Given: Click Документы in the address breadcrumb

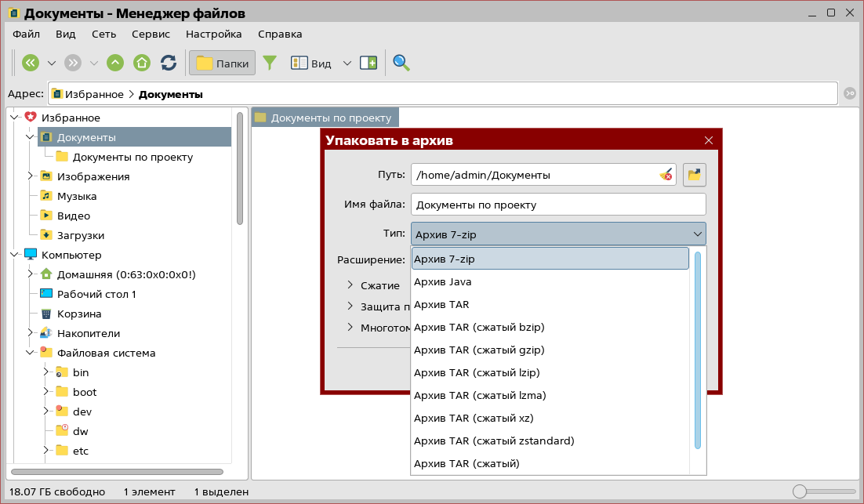Looking at the screenshot, I should coord(171,94).
